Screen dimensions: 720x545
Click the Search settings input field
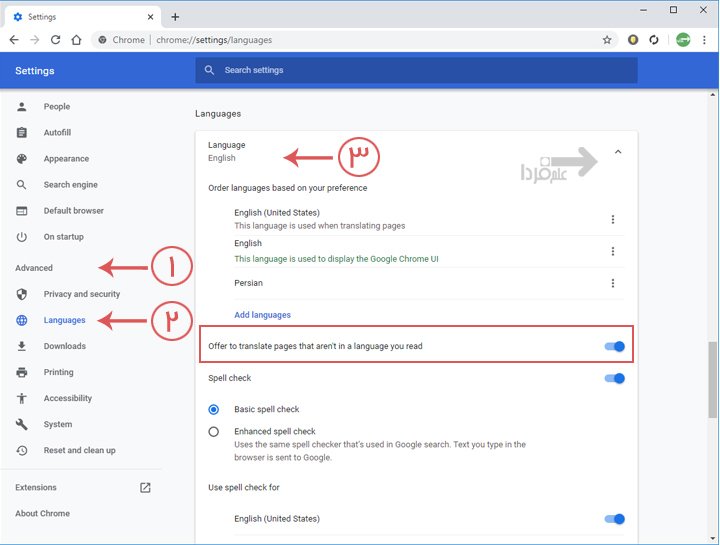(x=416, y=70)
